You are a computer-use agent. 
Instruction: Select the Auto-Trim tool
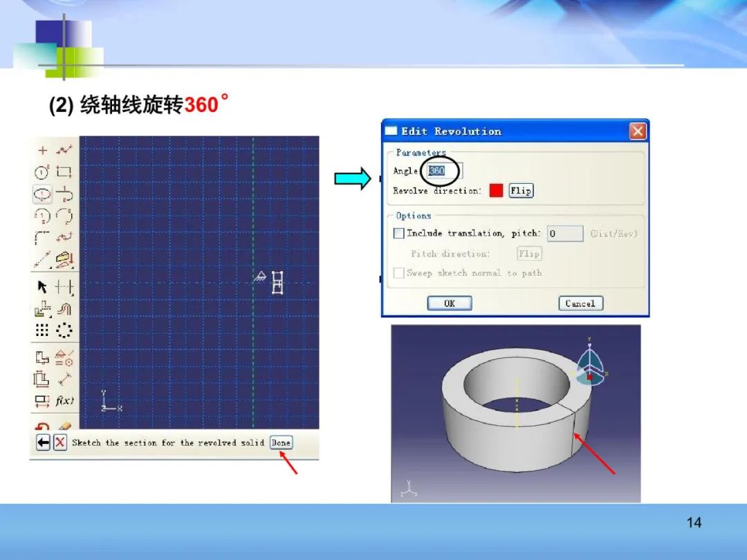[64, 287]
